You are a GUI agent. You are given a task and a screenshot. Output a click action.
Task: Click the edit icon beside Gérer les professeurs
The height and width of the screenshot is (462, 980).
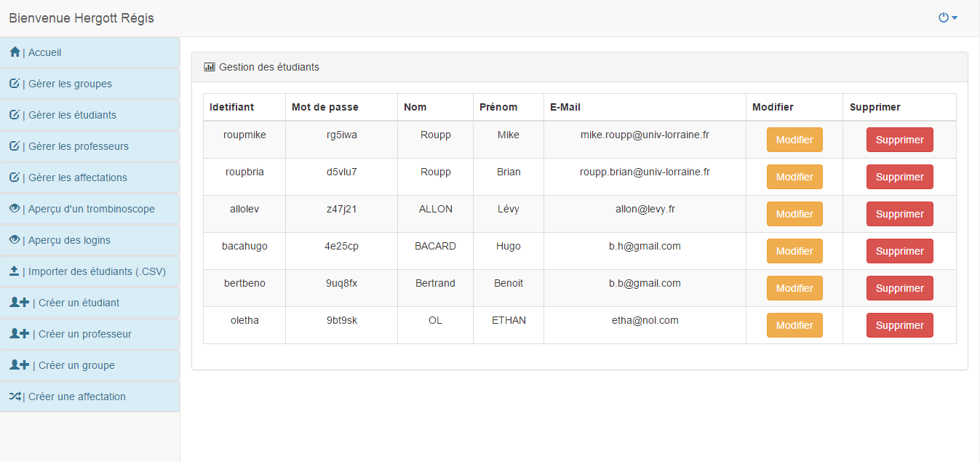[15, 146]
